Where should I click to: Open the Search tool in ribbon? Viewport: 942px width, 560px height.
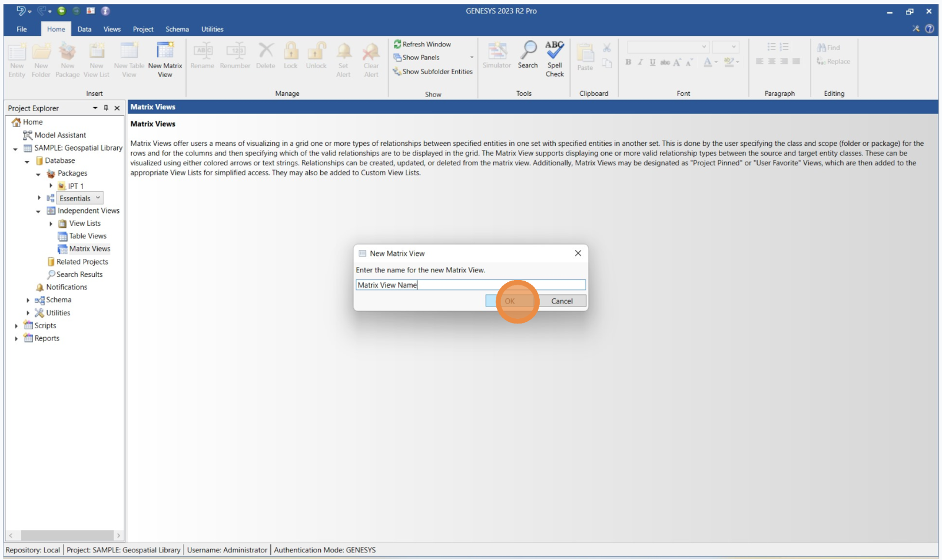coord(528,52)
